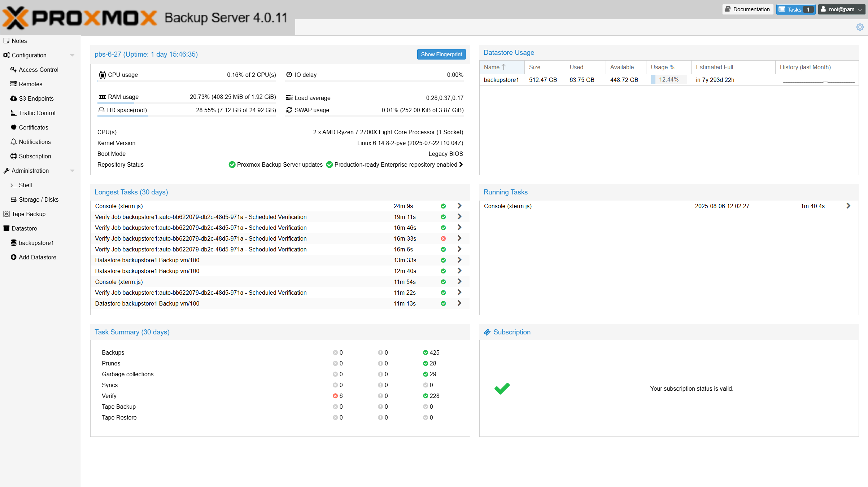Open the root@pam user dropdown
This screenshot has height=487, width=868.
842,9
